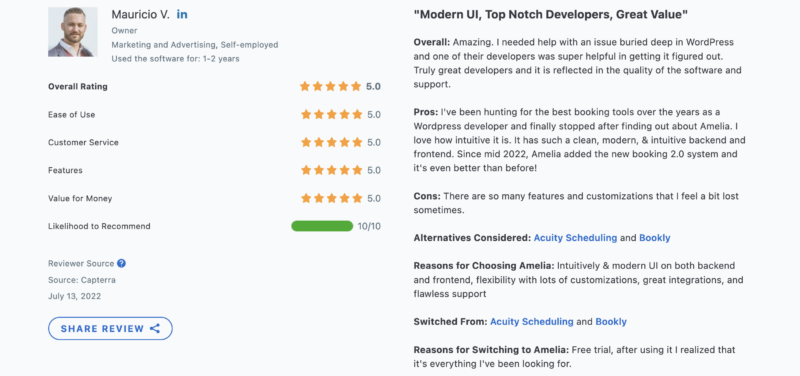Image resolution: width=800 pixels, height=376 pixels.
Task: Open Bookly link under Switched From
Action: (x=611, y=322)
